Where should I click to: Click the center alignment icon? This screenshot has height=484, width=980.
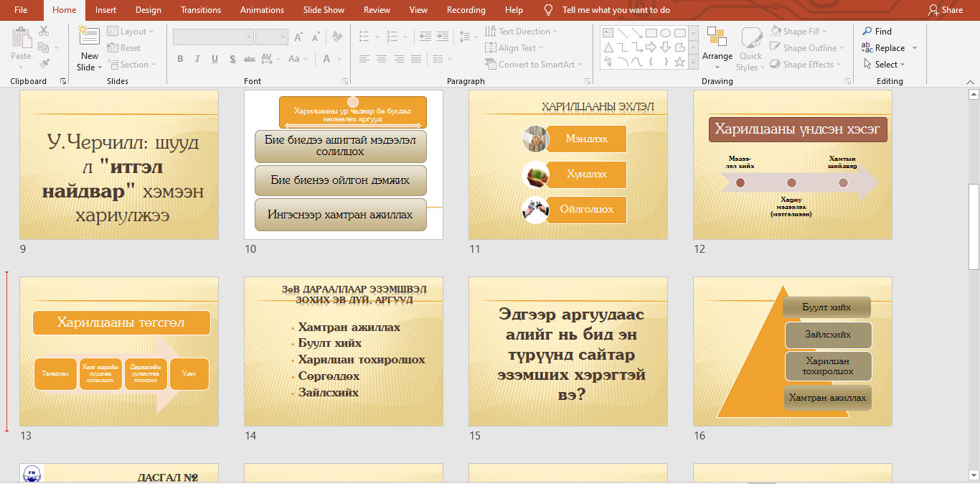[381, 59]
